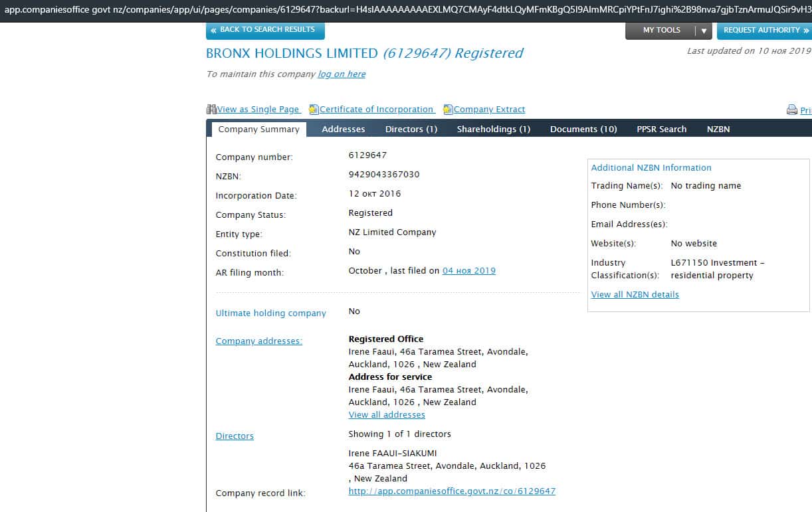Click the Registered Office heading
Image resolution: width=812 pixels, height=512 pixels.
click(386, 339)
